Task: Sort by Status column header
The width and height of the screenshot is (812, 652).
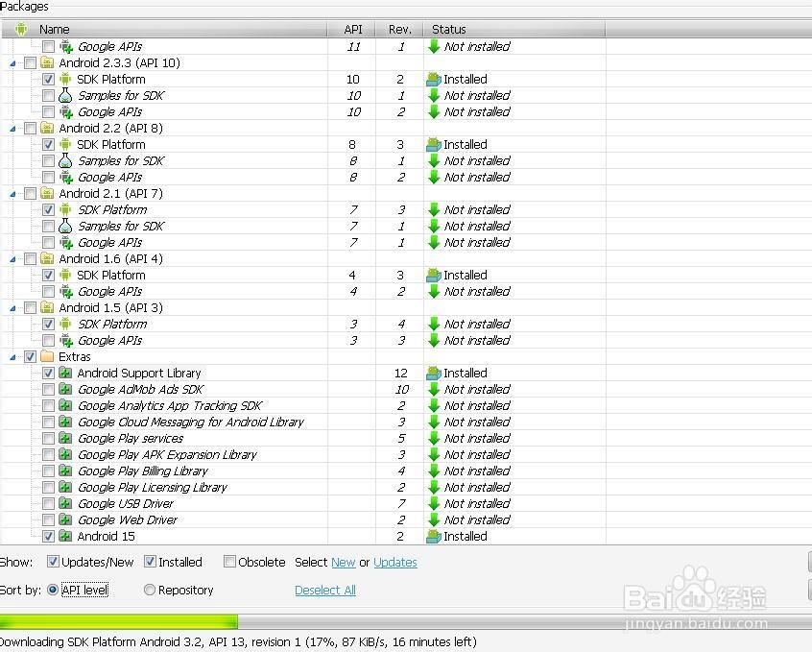Action: pos(514,29)
